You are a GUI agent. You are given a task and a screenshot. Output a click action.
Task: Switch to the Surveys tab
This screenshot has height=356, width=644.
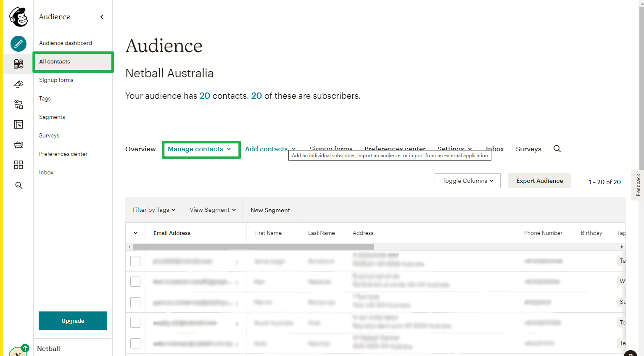click(x=528, y=149)
